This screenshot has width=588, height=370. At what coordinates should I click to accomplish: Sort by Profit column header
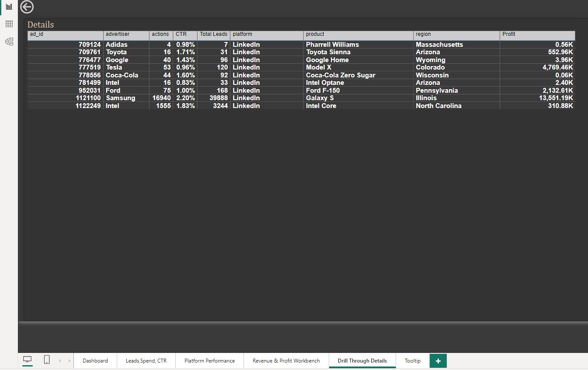pos(537,35)
